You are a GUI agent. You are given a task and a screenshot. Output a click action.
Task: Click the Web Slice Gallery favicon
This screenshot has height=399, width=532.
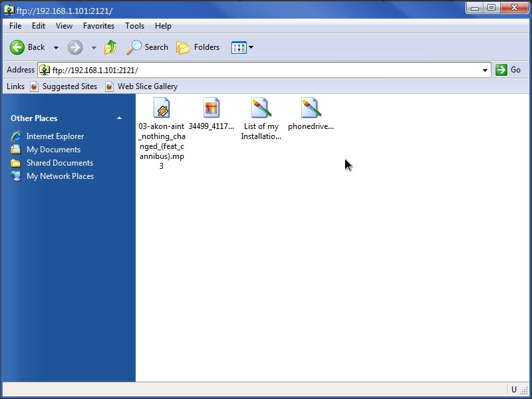(109, 86)
